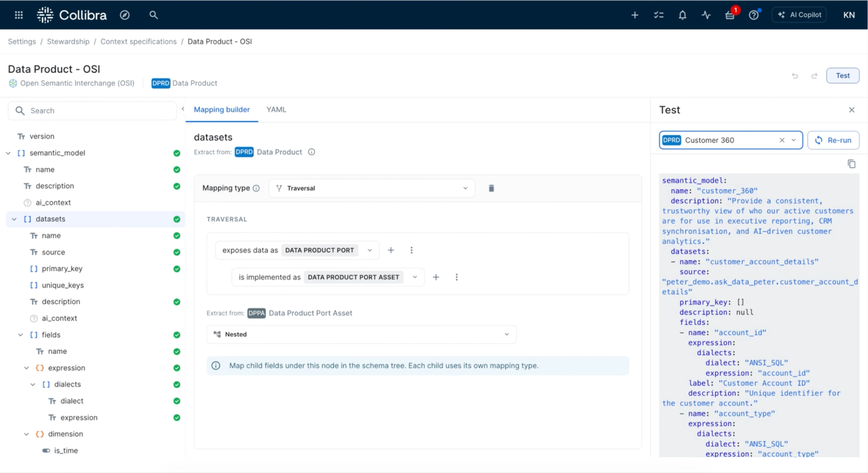868x473 pixels.
Task: Click the redo arrow icon
Action: click(814, 76)
